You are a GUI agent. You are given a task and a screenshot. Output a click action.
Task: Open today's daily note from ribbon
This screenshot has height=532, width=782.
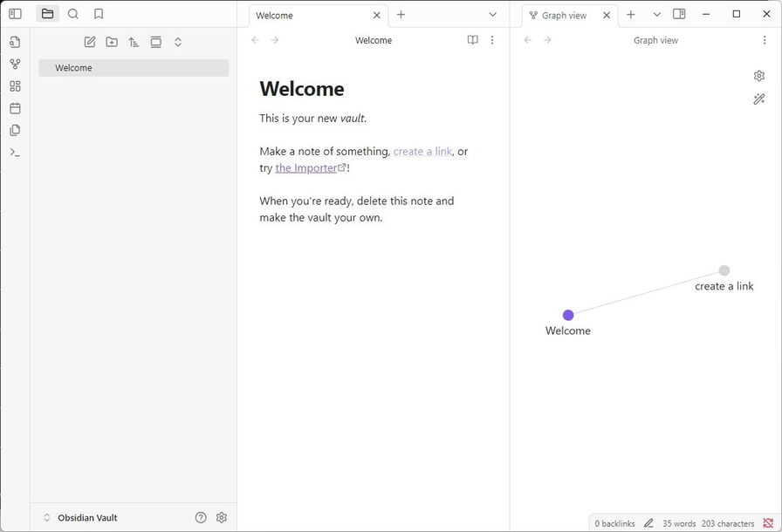(x=15, y=108)
